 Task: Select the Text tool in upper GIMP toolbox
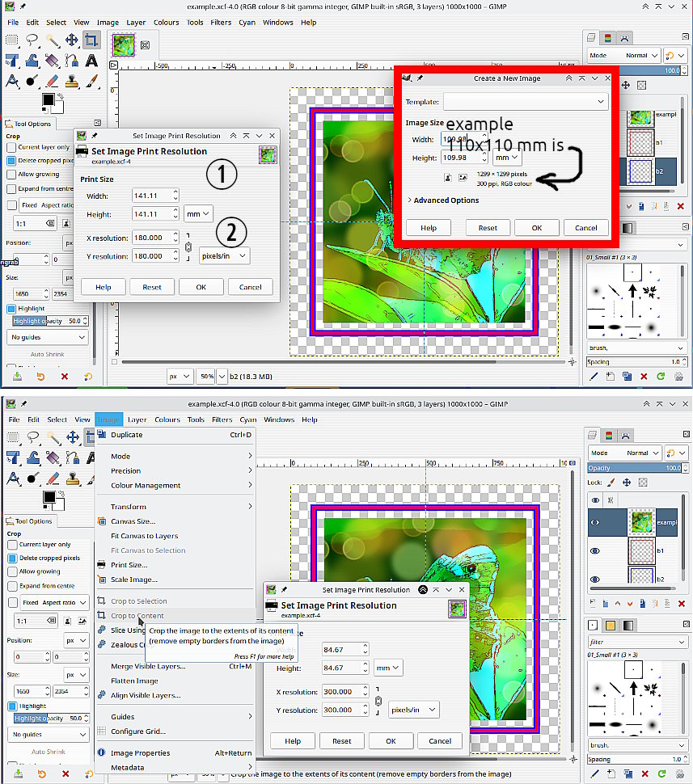pyautogui.click(x=91, y=61)
